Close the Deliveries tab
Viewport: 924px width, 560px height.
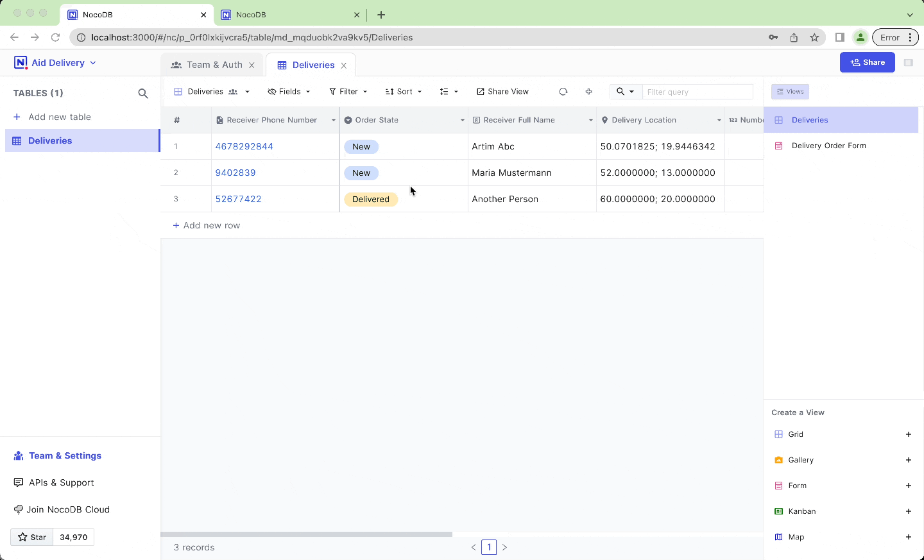click(344, 65)
